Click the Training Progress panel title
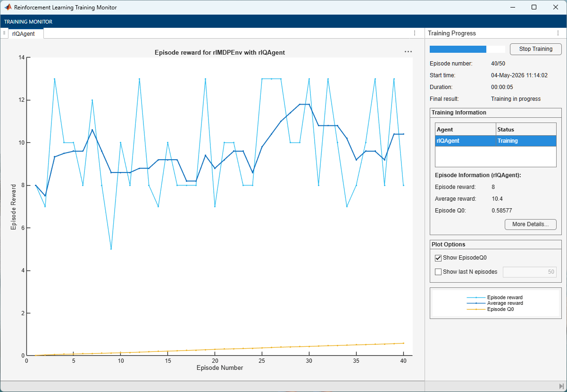Screen dimensions: 567x392 [x=452, y=33]
